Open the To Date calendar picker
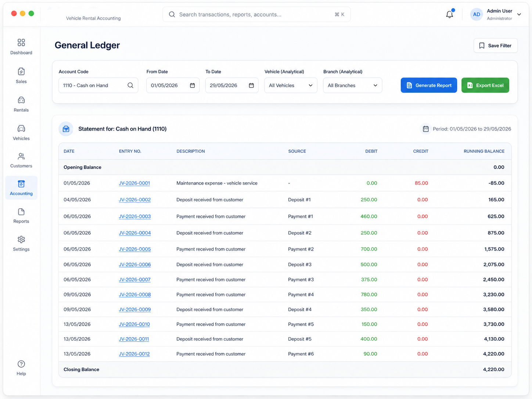The height and width of the screenshot is (399, 532). (x=251, y=85)
